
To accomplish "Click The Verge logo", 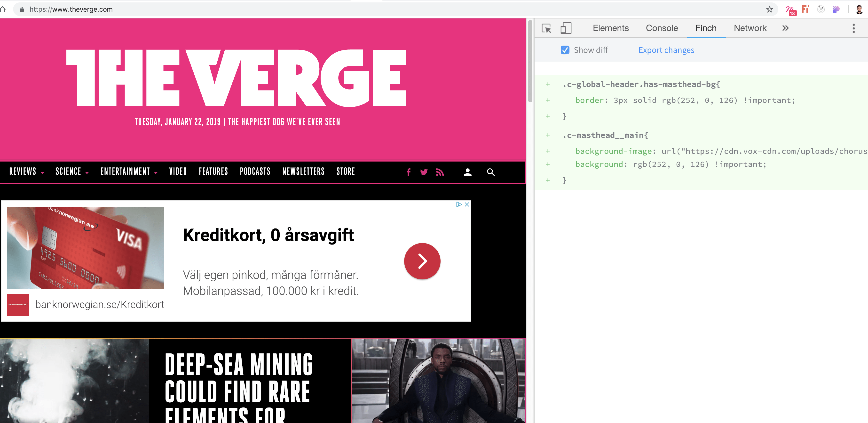I will (236, 78).
